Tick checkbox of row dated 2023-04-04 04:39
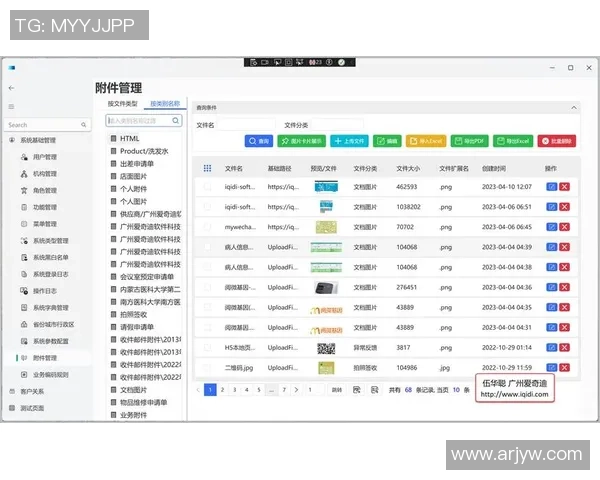Image resolution: width=600 pixels, height=480 pixels. 207,247
